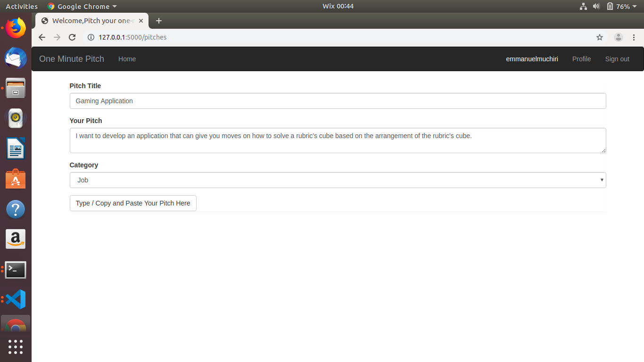Close the Welcome Pitch tab
644x362 pixels.
(x=141, y=21)
